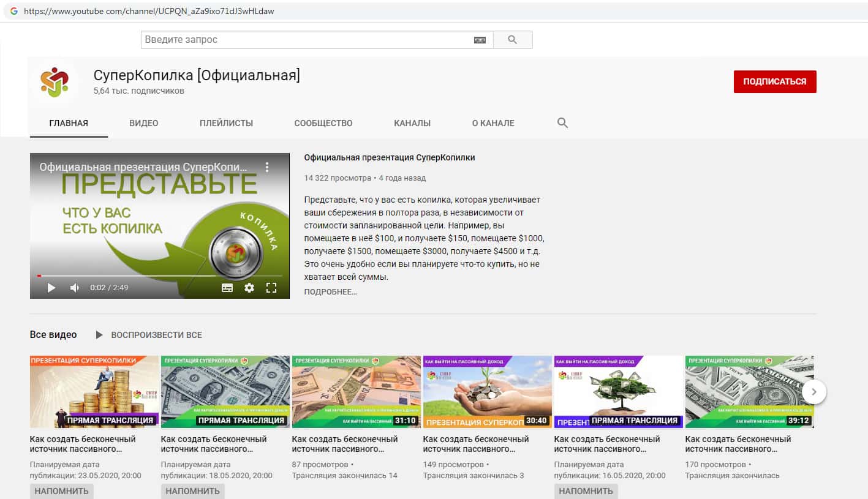Click the ВОСПРОИЗВЕСТИ ВСЕ link

click(156, 335)
